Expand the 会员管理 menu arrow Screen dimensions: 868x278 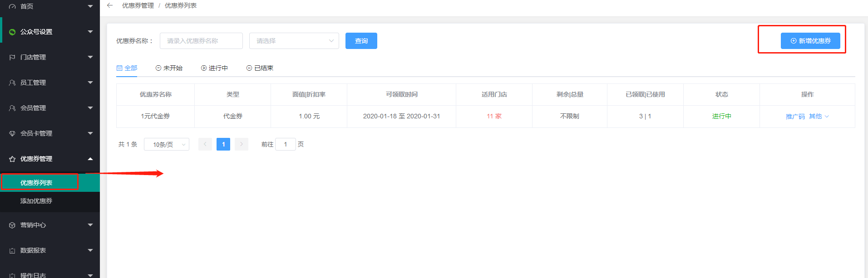pyautogui.click(x=90, y=108)
